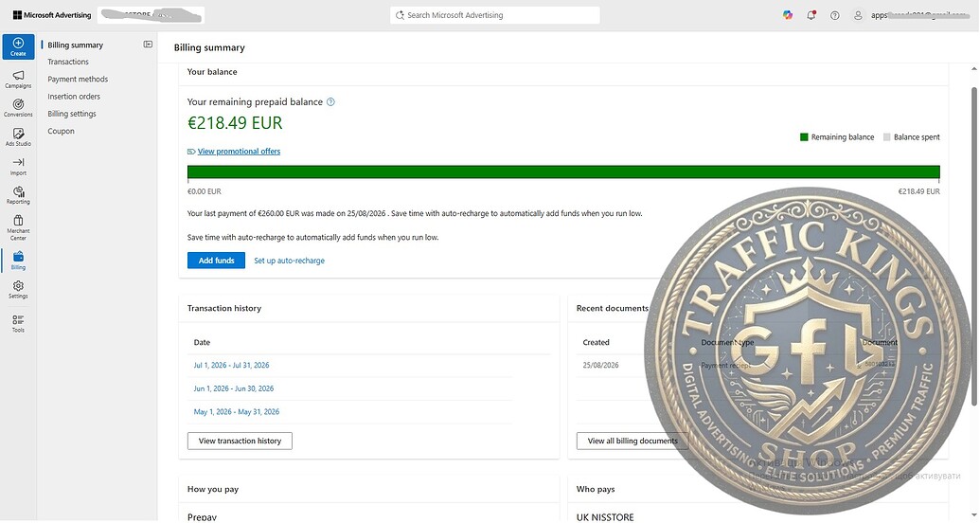Open the Copilot icon in header
The height and width of the screenshot is (523, 980).
point(788,15)
